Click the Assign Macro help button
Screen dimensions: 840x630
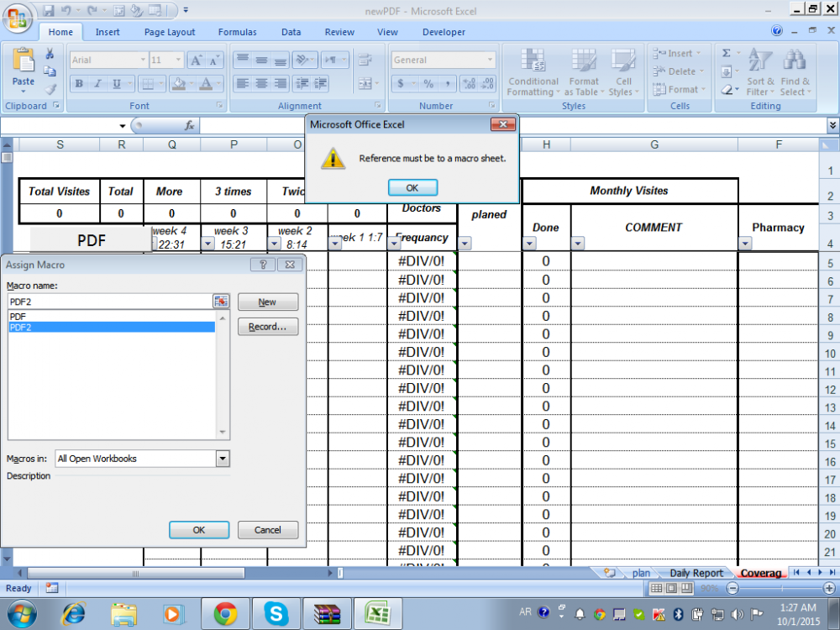(263, 265)
